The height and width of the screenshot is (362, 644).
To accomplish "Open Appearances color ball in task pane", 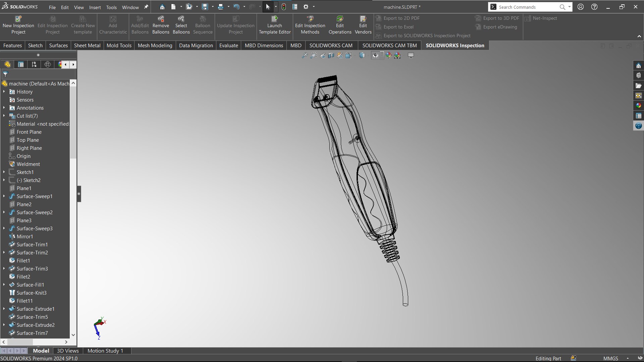I will coord(639,106).
